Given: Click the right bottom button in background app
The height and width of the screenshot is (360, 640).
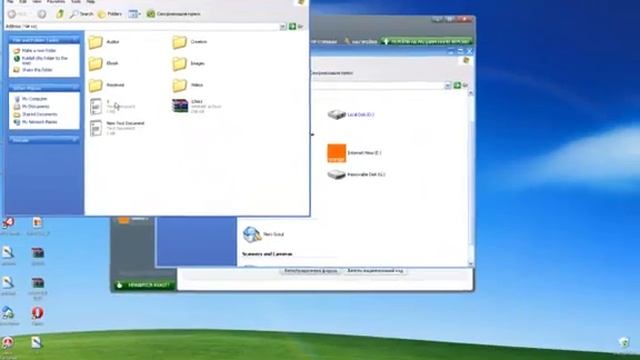Looking at the screenshot, I should [375, 271].
